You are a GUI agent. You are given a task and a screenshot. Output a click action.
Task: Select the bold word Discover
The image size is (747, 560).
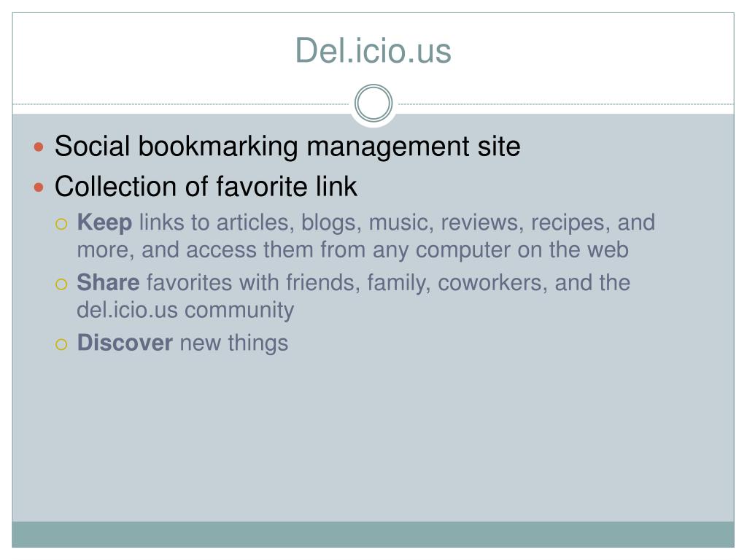(x=125, y=343)
